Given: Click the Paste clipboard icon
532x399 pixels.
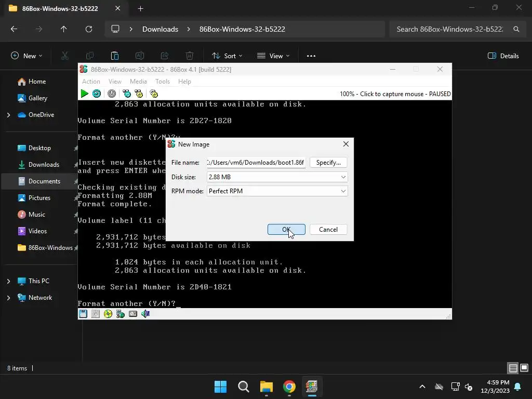Looking at the screenshot, I should (x=115, y=56).
